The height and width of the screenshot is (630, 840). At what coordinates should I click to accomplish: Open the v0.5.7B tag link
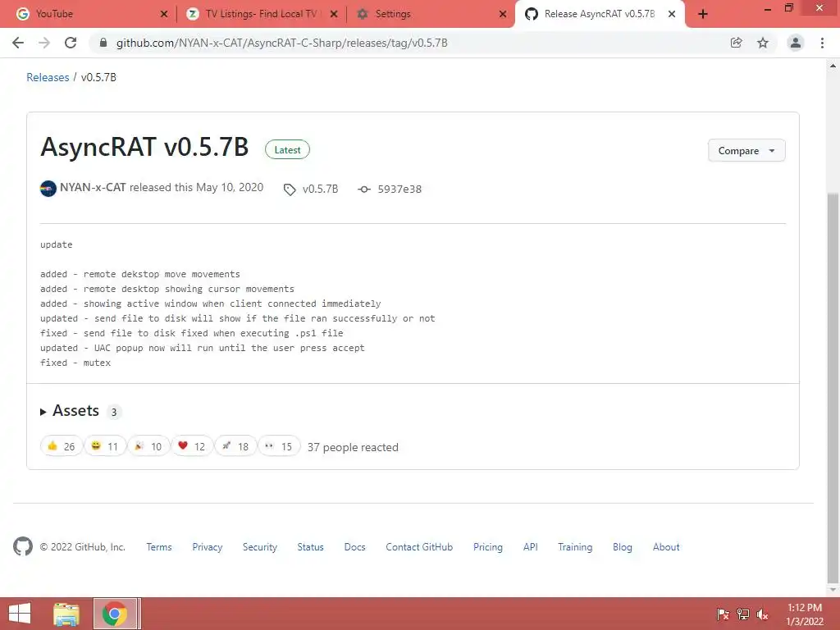[321, 189]
